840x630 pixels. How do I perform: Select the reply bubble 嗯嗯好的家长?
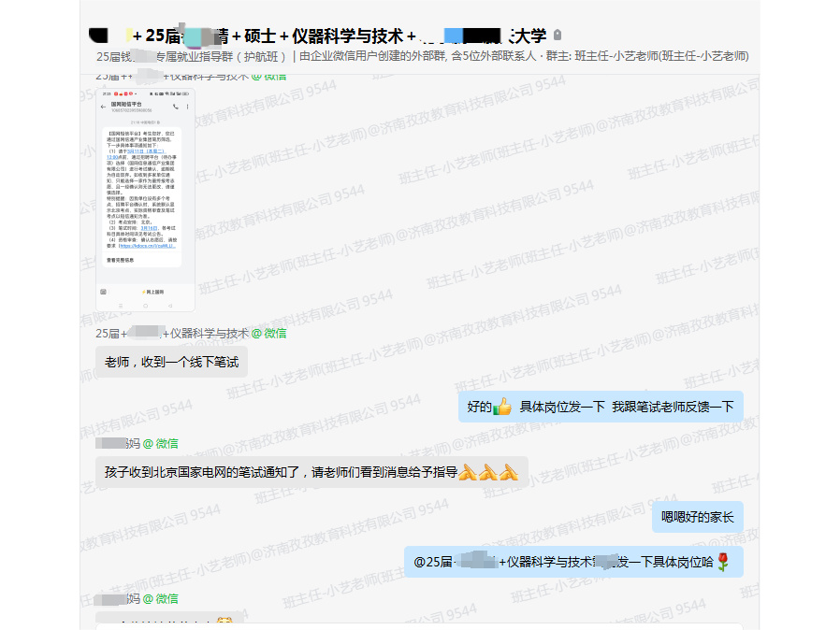click(697, 517)
